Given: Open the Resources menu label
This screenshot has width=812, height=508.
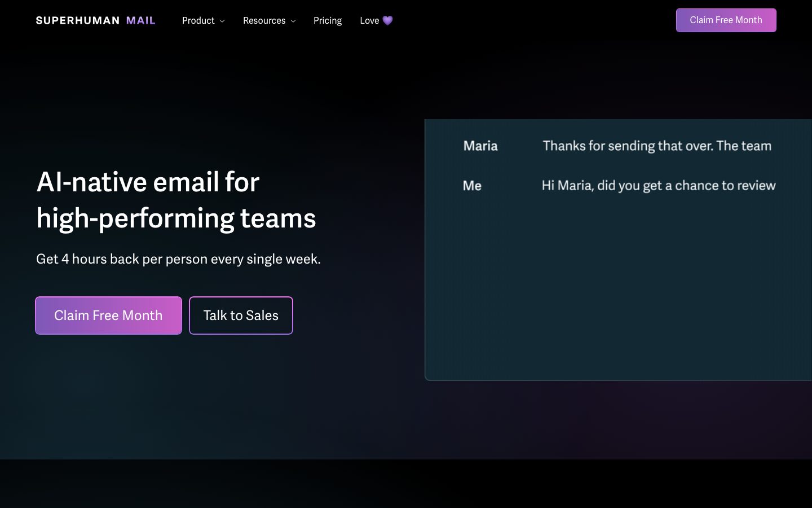Looking at the screenshot, I should tap(264, 20).
